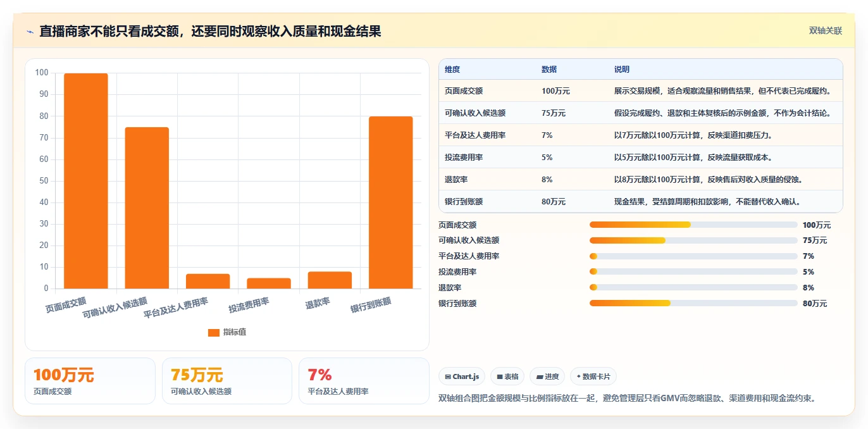Click the Chart.js chip icon
Image resolution: width=868 pixels, height=429 pixels.
[448, 376]
